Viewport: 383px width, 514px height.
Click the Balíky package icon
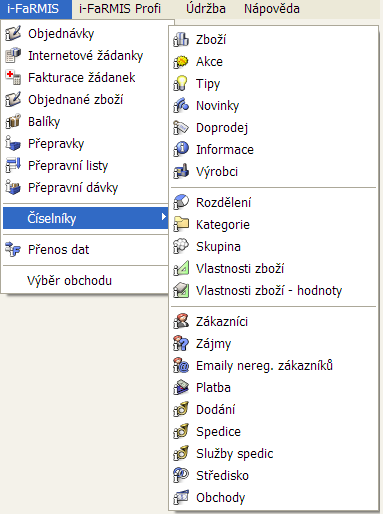tap(13, 121)
